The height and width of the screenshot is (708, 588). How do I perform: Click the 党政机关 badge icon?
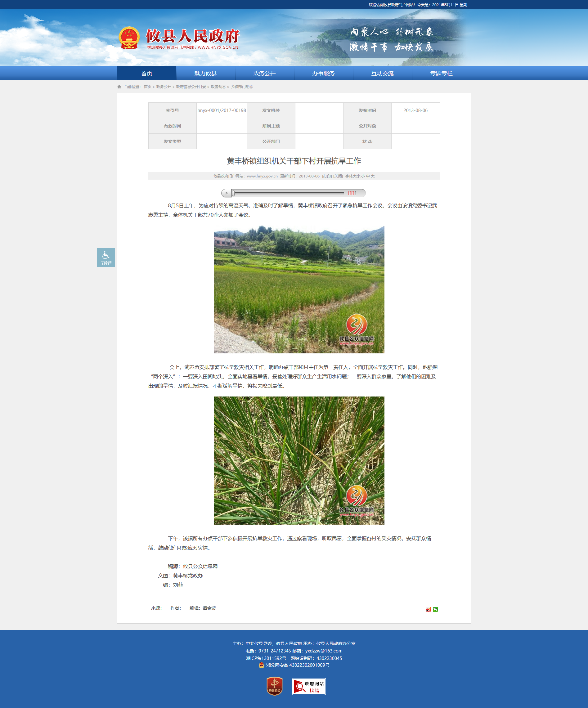(274, 686)
